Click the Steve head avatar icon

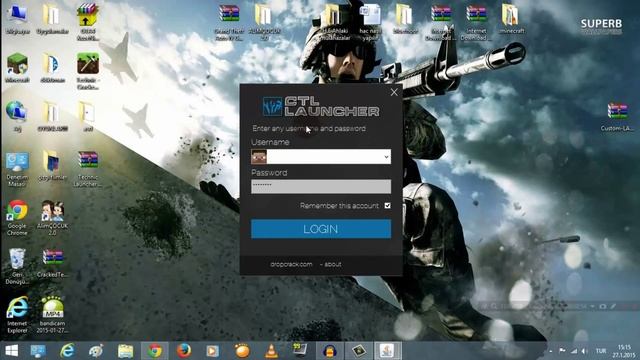coord(259,157)
